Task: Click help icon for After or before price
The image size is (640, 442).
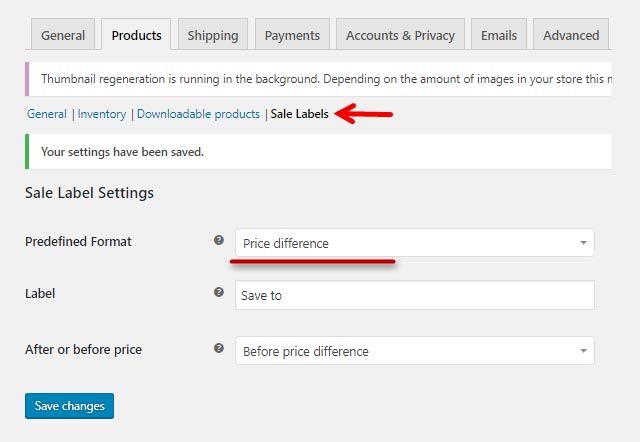Action: (x=219, y=348)
